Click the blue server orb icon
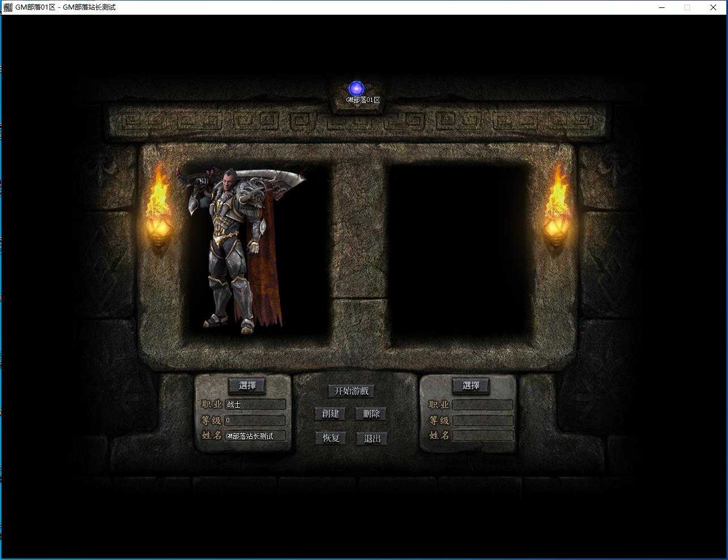The image size is (728, 560). coord(356,88)
